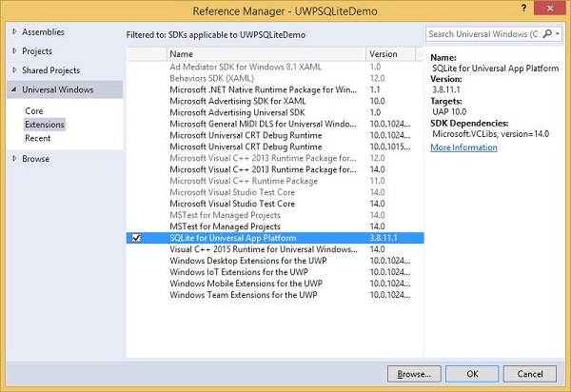Select the Projects category
The width and height of the screenshot is (571, 392).
coord(37,51)
